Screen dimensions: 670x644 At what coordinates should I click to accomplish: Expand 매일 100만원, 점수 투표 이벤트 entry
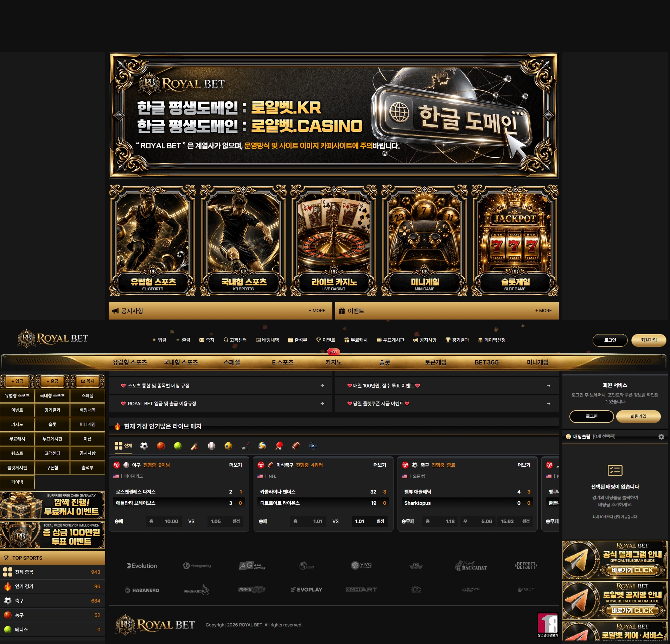[x=447, y=386]
